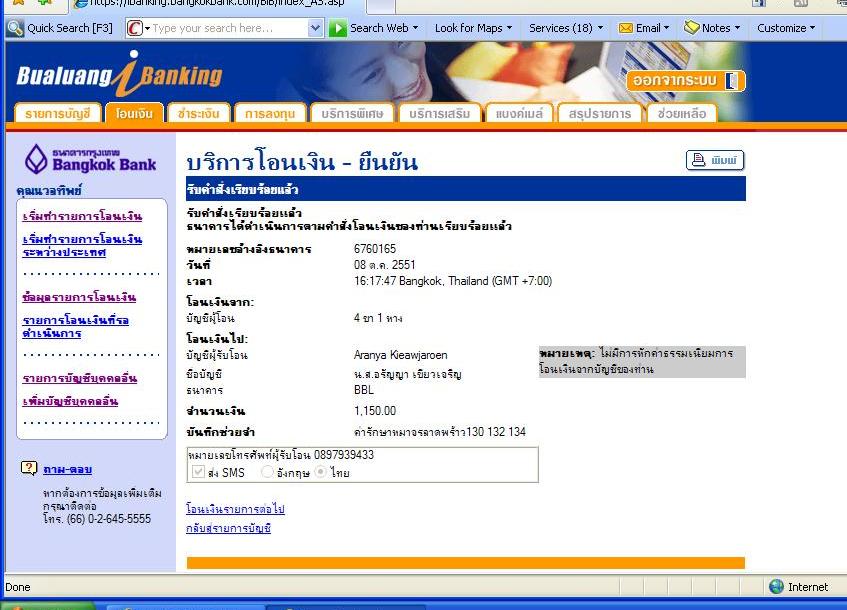
Task: Switch to the รายการบัญชี tab
Action: coord(58,113)
